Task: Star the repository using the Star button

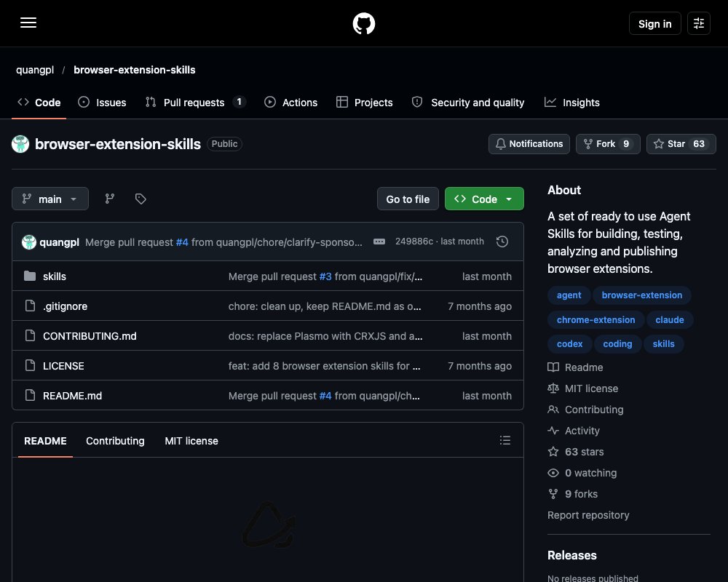Action: pos(681,144)
